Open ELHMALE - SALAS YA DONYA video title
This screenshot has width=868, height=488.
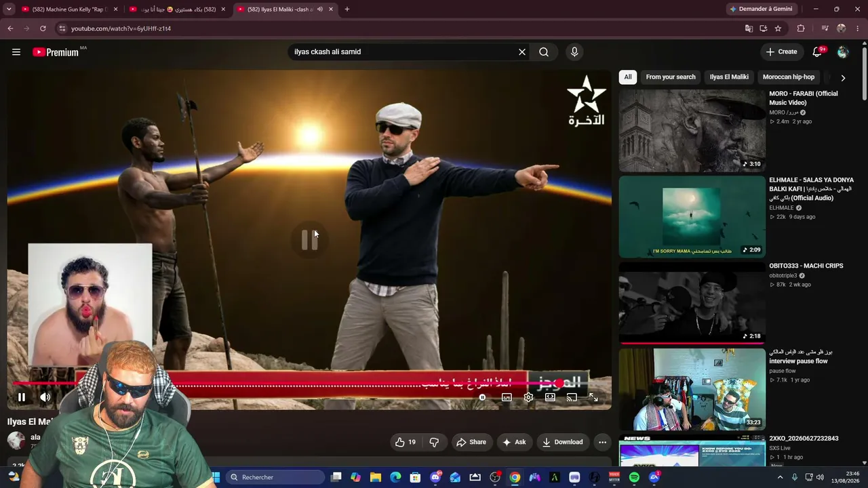[x=811, y=189]
